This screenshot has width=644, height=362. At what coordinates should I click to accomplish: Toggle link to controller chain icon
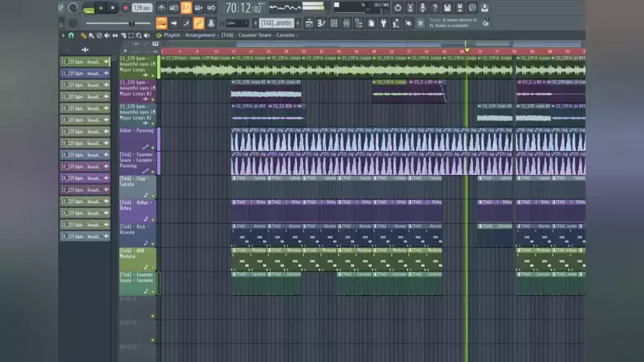(199, 23)
